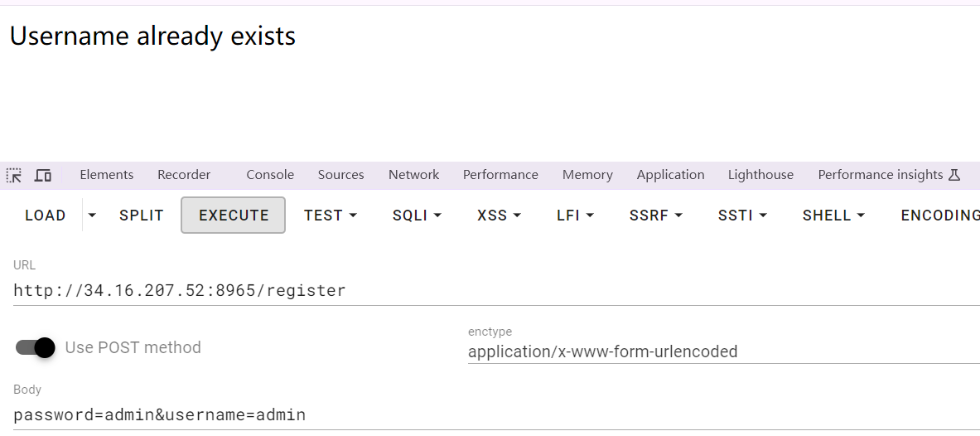Open the LFI dropdown menu

pyautogui.click(x=575, y=216)
